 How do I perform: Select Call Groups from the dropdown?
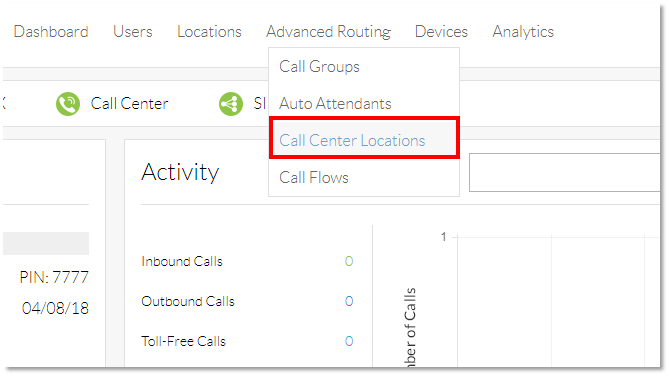(x=319, y=67)
